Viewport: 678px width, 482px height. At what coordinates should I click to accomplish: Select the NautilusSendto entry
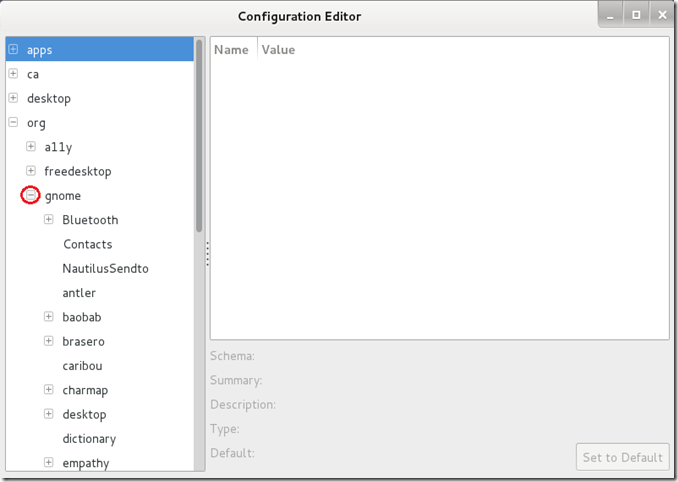tap(106, 268)
